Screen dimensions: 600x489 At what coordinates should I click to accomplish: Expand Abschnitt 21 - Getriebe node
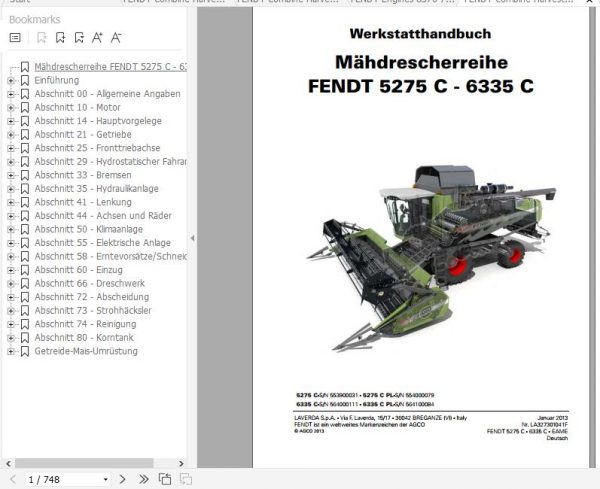click(11, 135)
